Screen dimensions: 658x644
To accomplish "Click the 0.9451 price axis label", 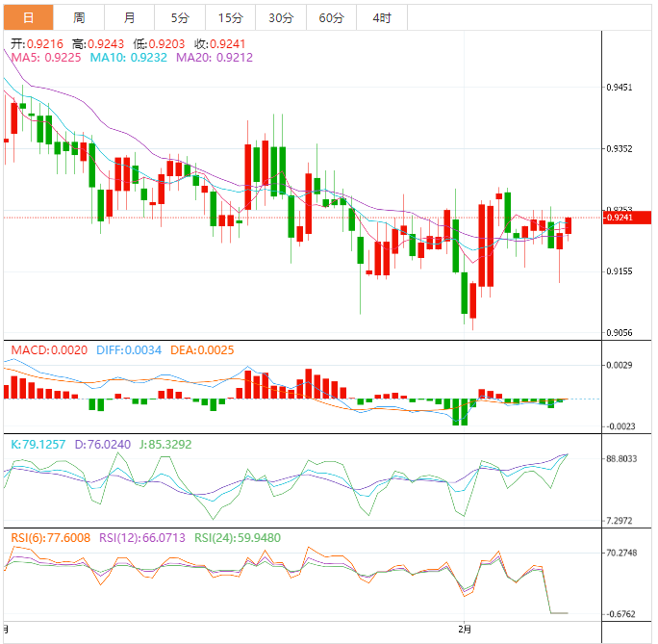I will pos(620,88).
